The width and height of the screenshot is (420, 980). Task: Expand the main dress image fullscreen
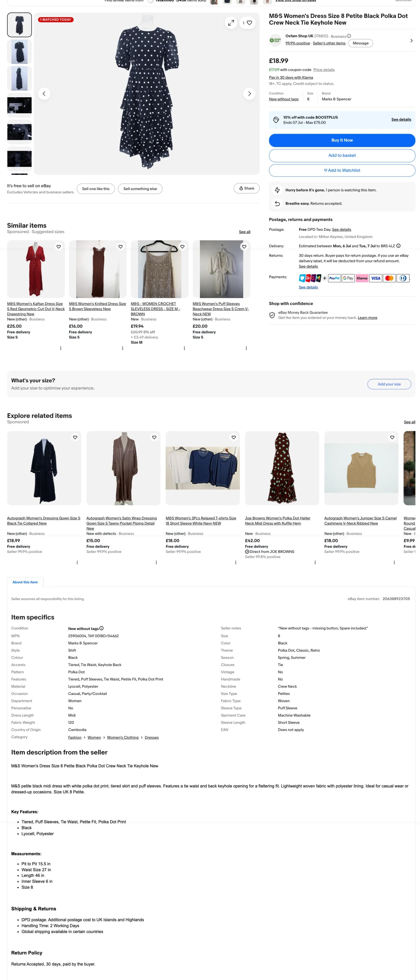(x=231, y=23)
